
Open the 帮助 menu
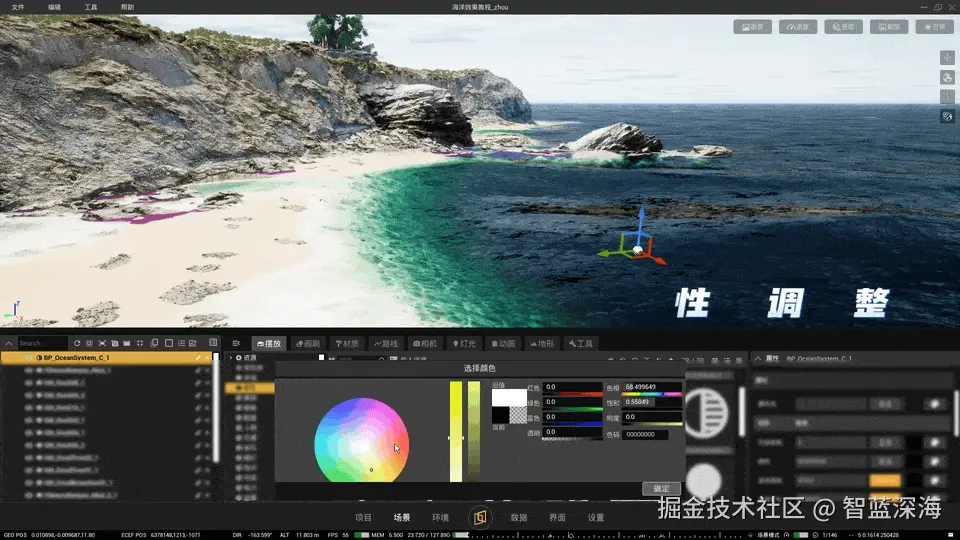tap(127, 7)
